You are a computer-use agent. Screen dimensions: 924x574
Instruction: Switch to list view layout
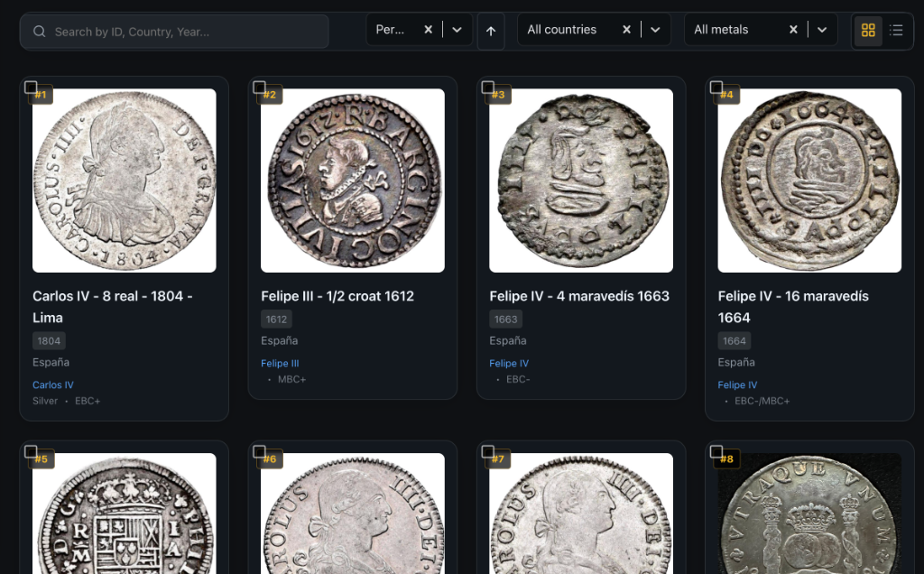pos(897,30)
